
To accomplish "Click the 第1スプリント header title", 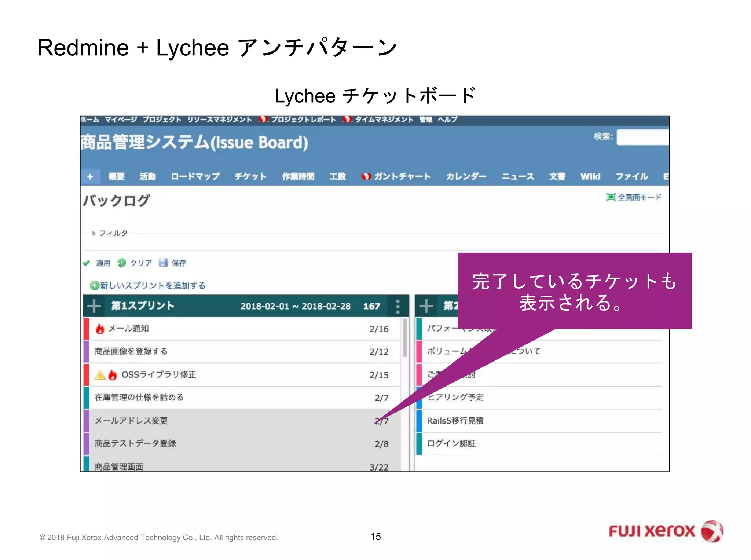I will tap(143, 305).
